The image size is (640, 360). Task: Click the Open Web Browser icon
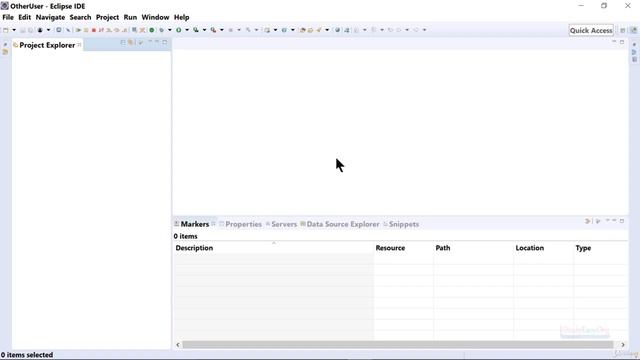(338, 30)
